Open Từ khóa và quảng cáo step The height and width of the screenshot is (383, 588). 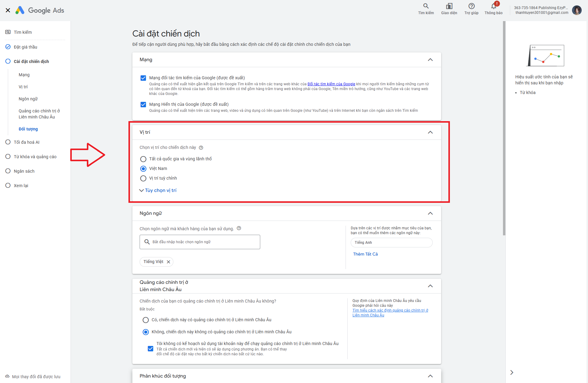pyautogui.click(x=35, y=157)
